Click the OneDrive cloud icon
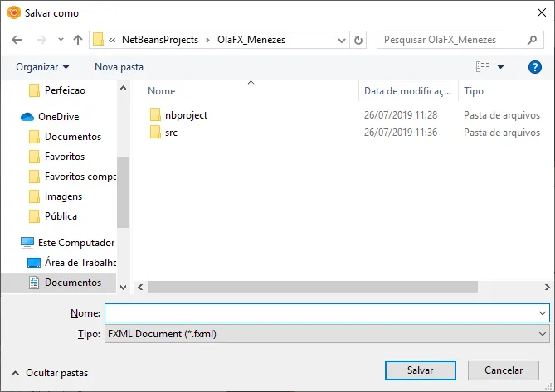Viewport: 555px width, 392px height. (27, 117)
